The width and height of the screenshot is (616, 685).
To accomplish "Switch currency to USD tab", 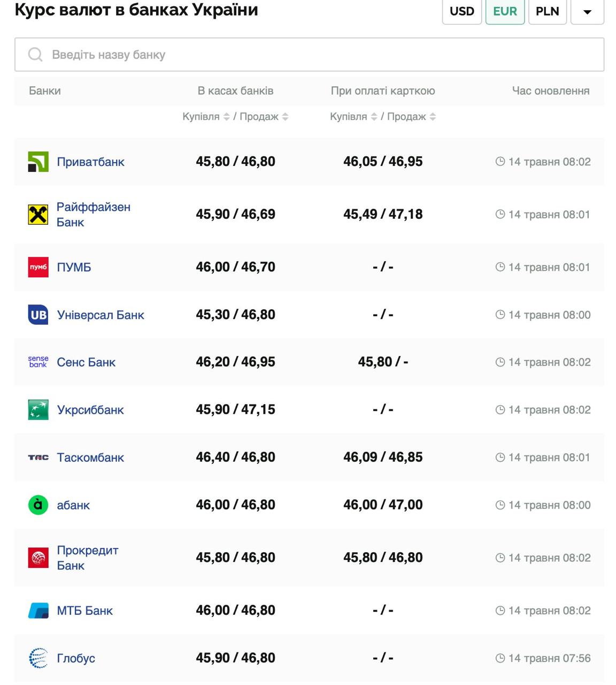I will [x=461, y=11].
